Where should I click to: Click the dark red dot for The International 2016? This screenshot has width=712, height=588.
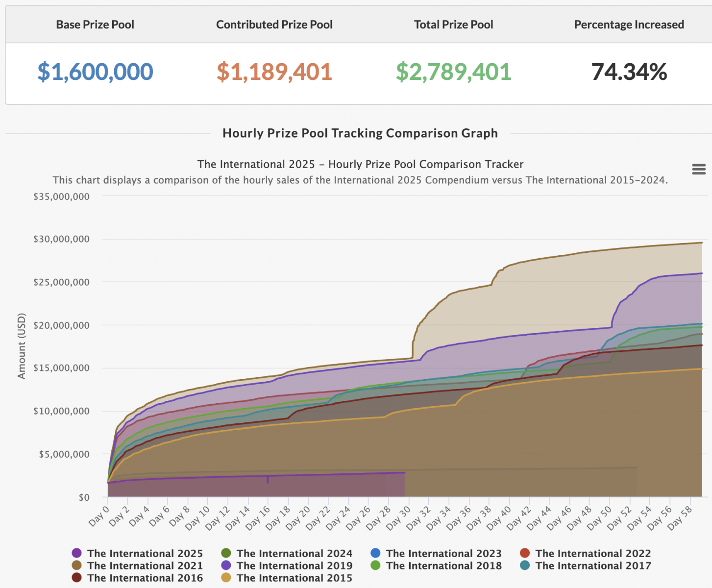tap(76, 578)
